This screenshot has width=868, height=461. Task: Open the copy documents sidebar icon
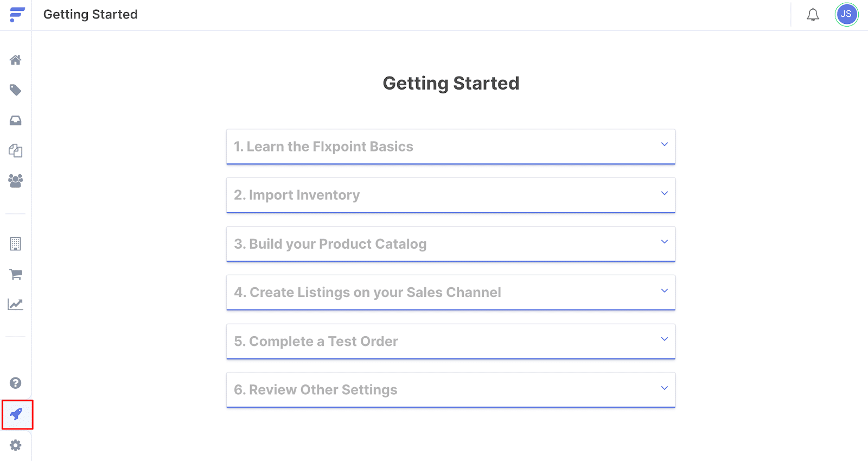tap(16, 150)
